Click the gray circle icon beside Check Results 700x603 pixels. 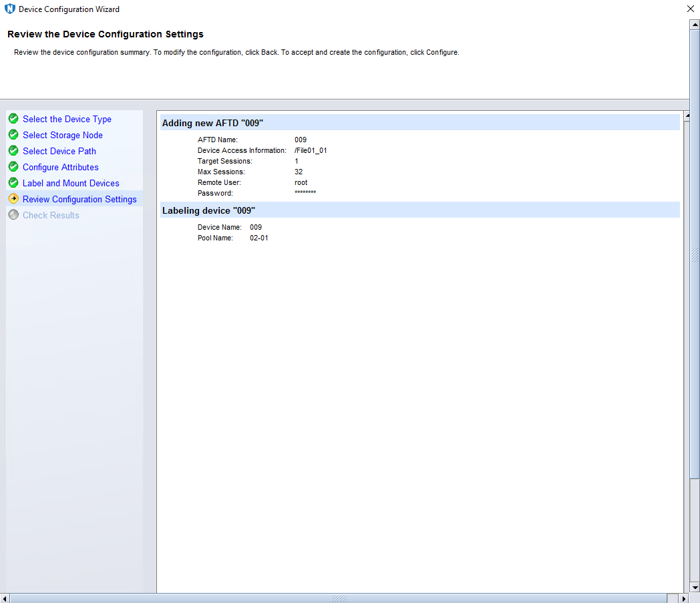click(x=13, y=215)
